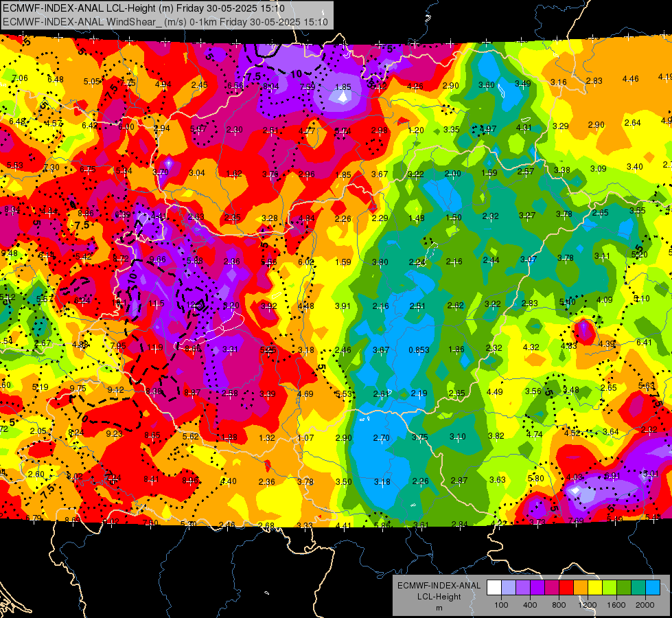Select the vivid violet legend swatch
Screen dimensions: 672x618
click(x=537, y=588)
